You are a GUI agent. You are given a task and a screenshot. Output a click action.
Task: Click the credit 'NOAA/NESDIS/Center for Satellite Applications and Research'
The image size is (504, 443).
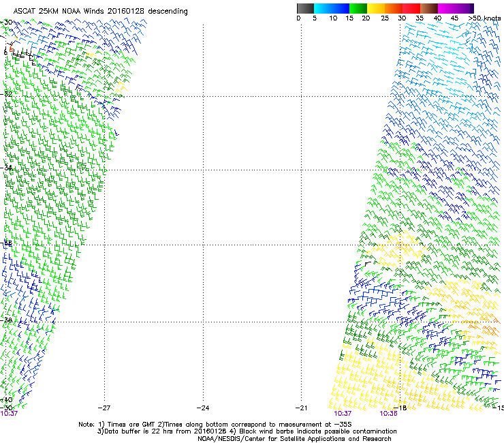click(x=294, y=439)
